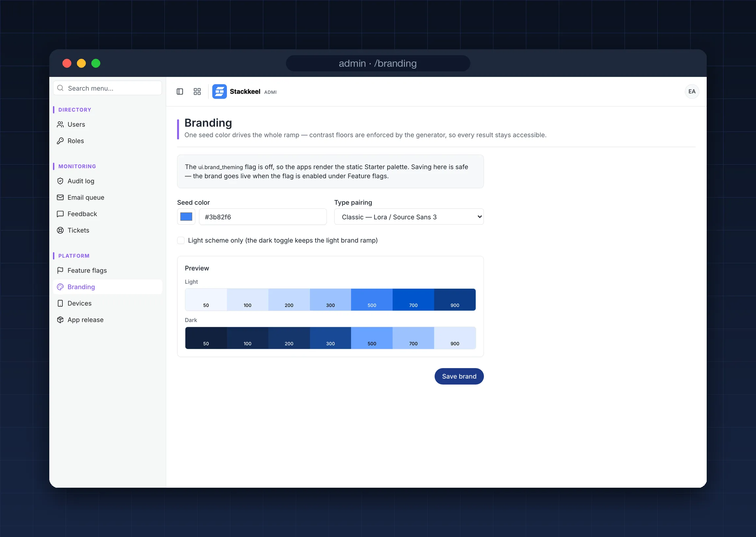This screenshot has width=756, height=537.
Task: Click the Roles key icon
Action: (60, 141)
